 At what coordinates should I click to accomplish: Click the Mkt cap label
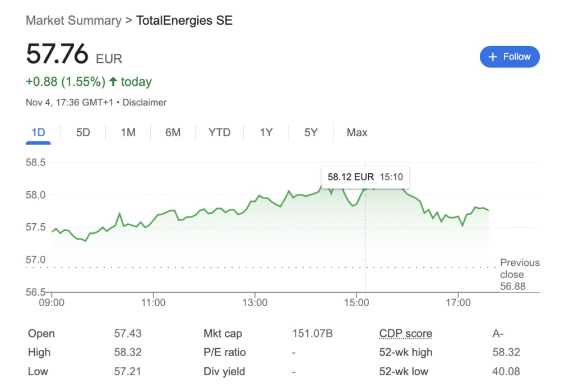coord(223,333)
